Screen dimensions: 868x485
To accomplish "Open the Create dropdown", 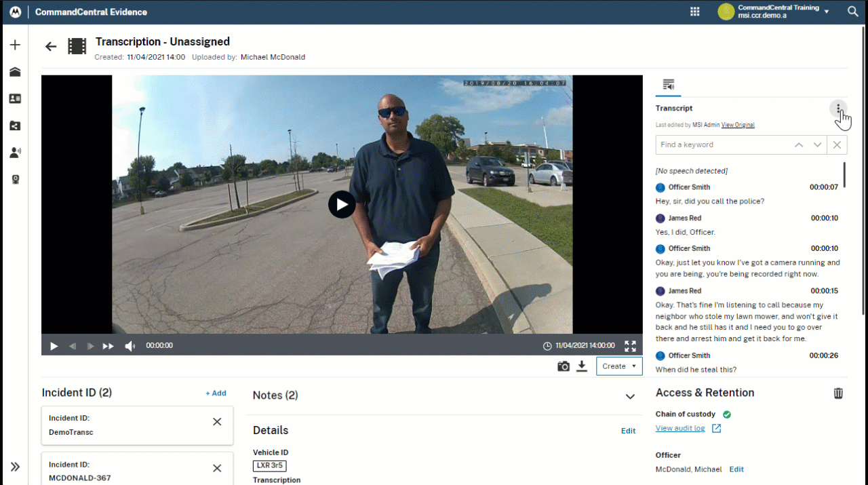I will pos(619,366).
